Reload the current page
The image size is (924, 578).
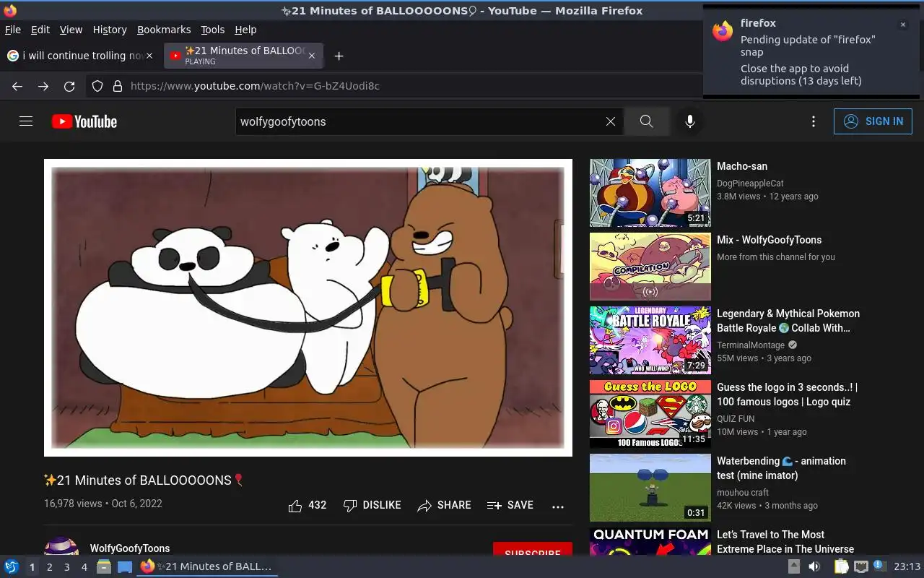click(69, 86)
